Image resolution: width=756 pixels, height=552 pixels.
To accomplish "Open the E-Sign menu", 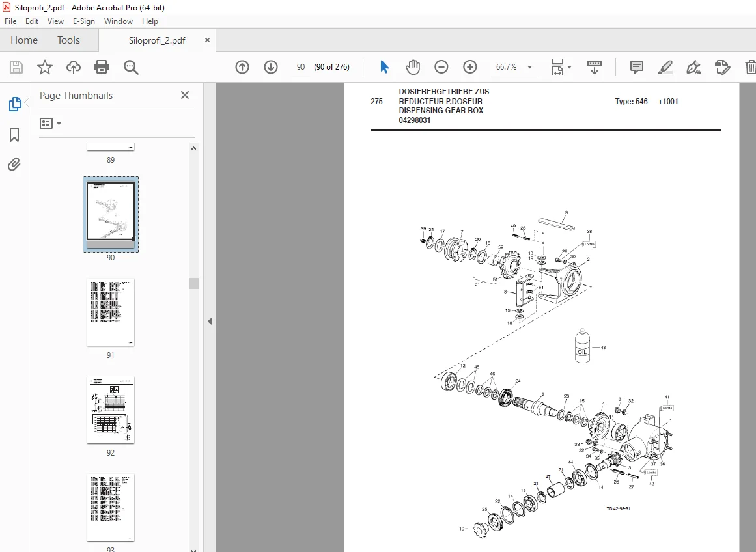I will [x=84, y=21].
